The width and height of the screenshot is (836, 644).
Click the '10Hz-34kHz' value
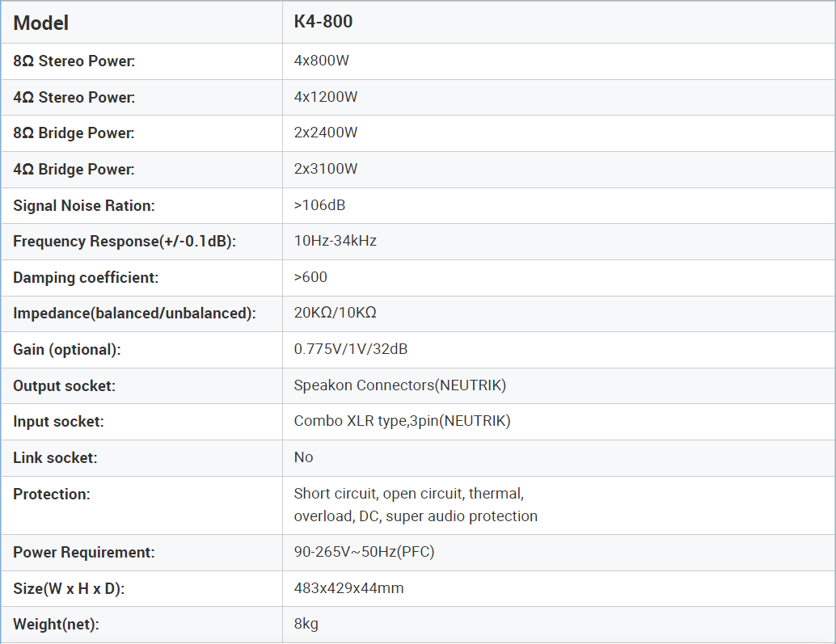(x=336, y=240)
